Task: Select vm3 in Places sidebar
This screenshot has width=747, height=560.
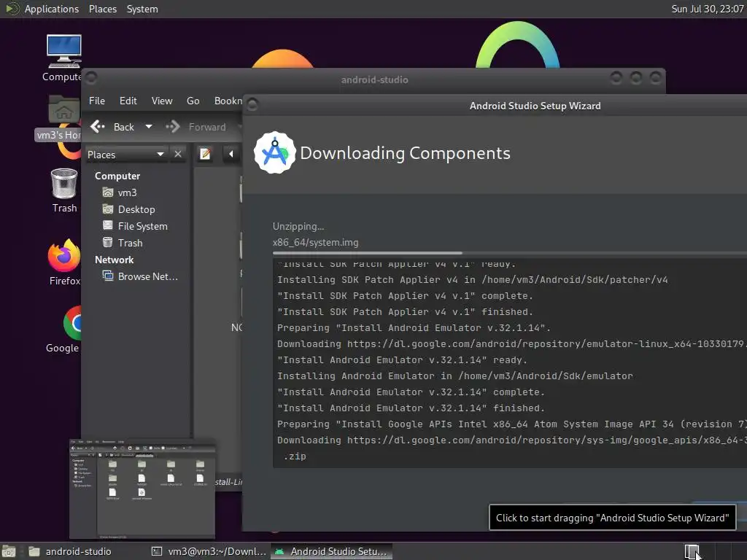Action: pyautogui.click(x=127, y=192)
